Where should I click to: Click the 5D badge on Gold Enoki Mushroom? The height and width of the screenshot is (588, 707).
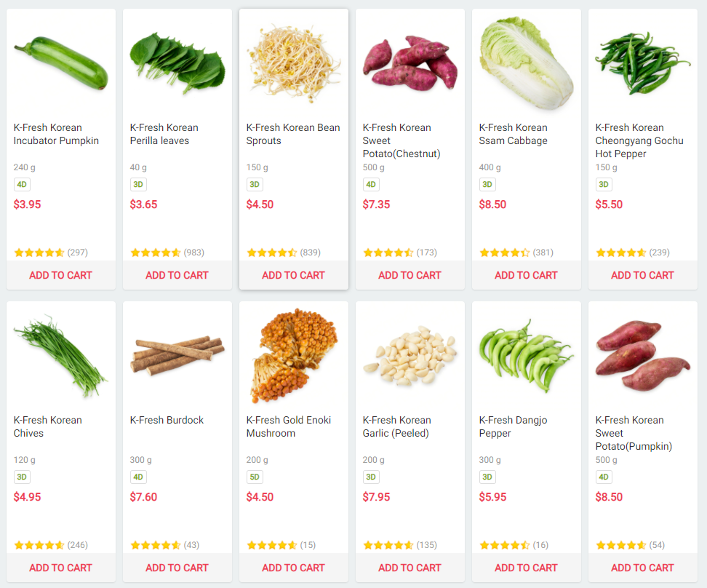pyautogui.click(x=255, y=477)
